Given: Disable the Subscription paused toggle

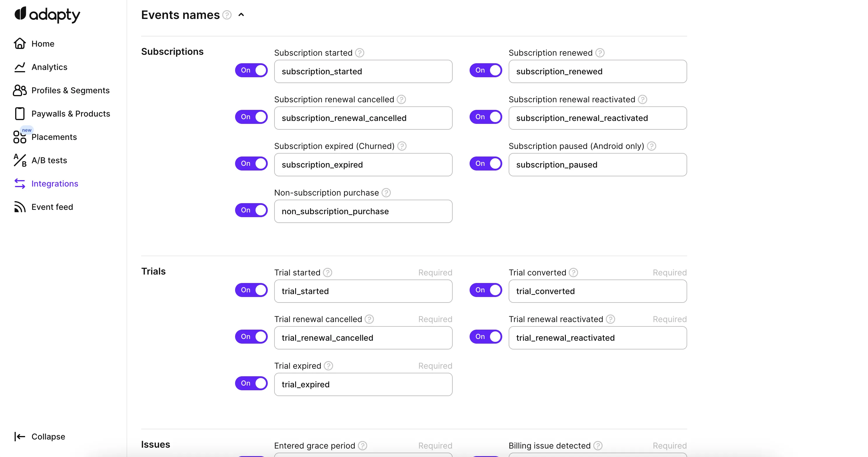Looking at the screenshot, I should (486, 164).
